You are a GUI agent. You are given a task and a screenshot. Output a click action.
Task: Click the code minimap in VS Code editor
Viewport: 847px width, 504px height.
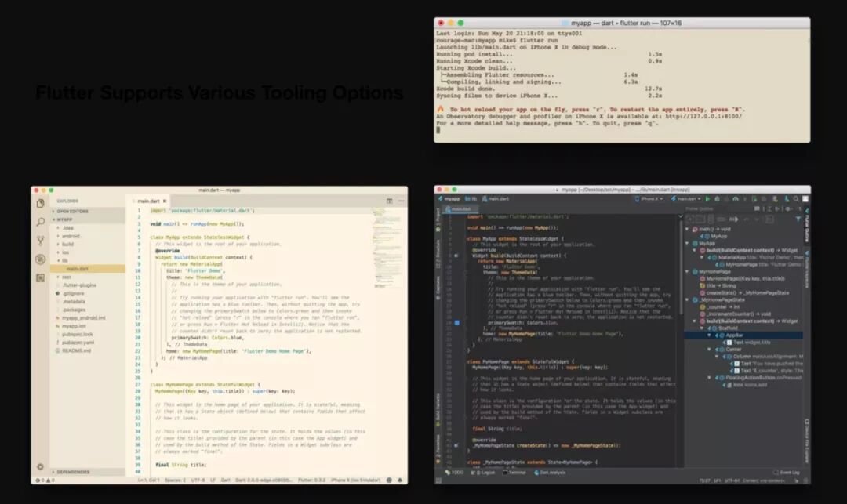387,248
